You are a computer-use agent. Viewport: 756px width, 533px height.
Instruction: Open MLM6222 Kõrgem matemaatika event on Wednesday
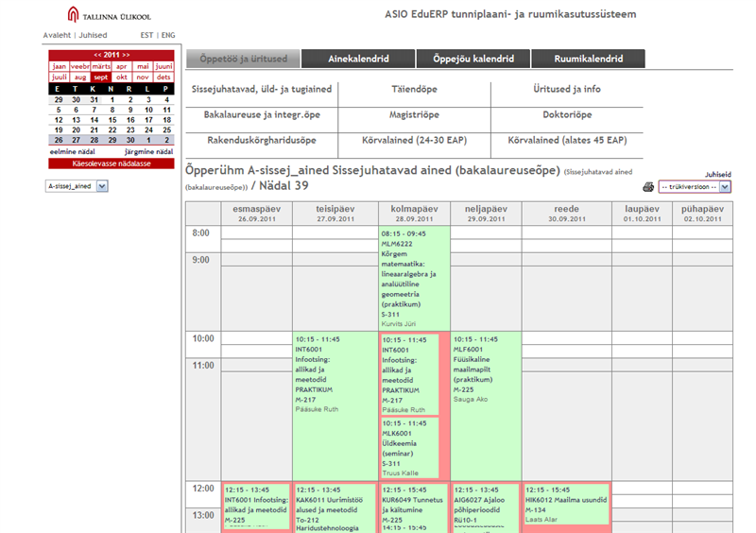(414, 279)
